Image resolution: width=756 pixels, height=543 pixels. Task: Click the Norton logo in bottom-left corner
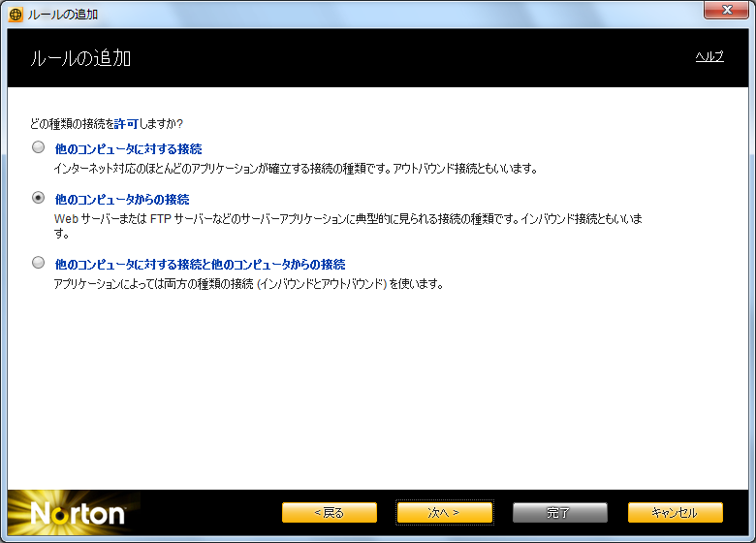pos(78,512)
